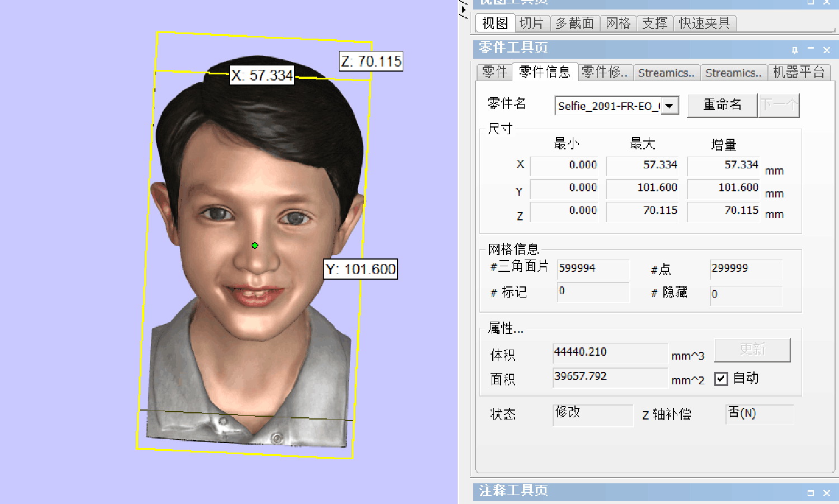Click the 状态 field showing 修改
This screenshot has height=504, width=839.
click(593, 414)
